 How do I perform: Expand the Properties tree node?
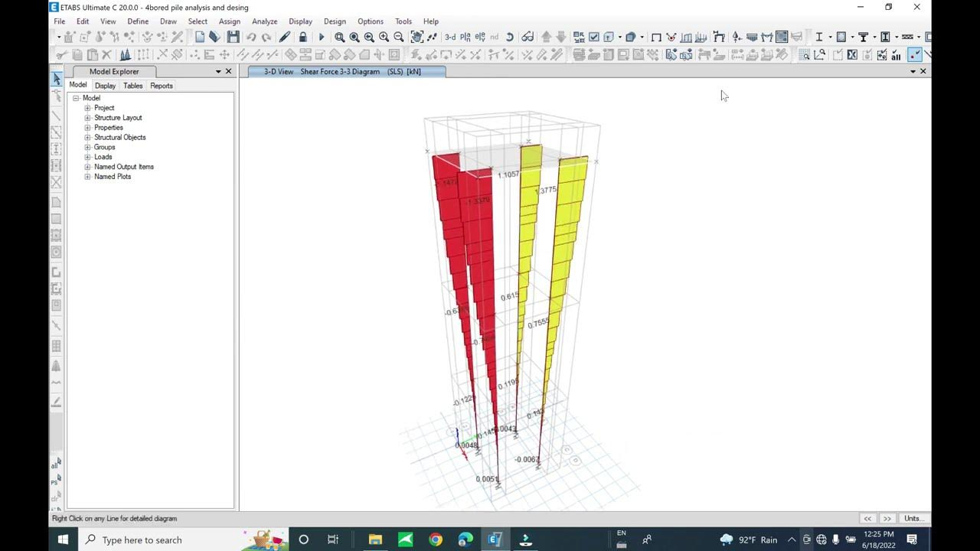point(87,128)
